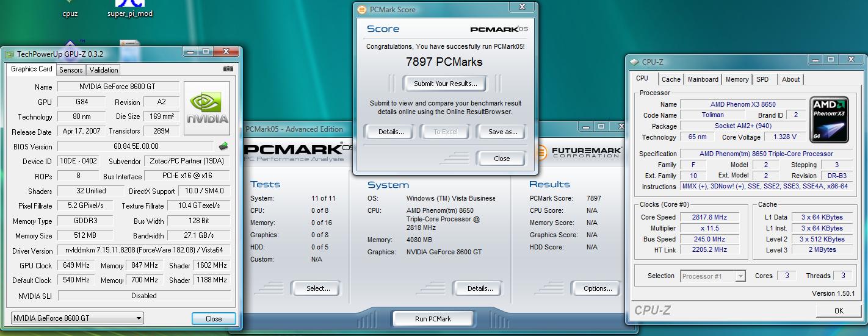
Task: Click the Memory 4080 MB system text
Action: point(419,240)
